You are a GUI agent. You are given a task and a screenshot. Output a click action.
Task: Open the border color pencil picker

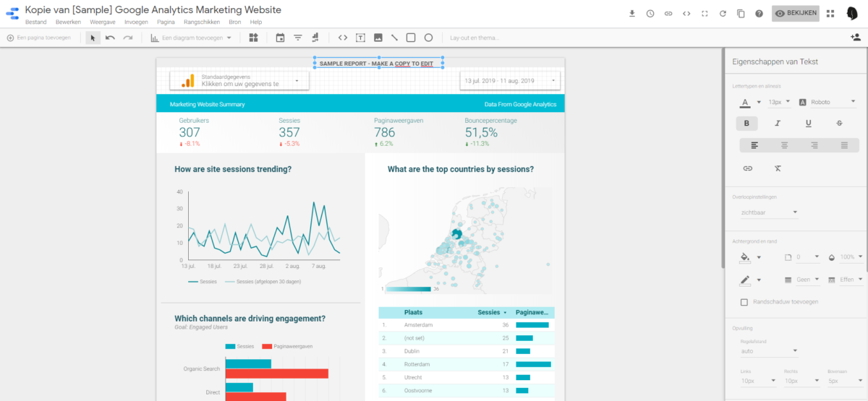click(751, 280)
